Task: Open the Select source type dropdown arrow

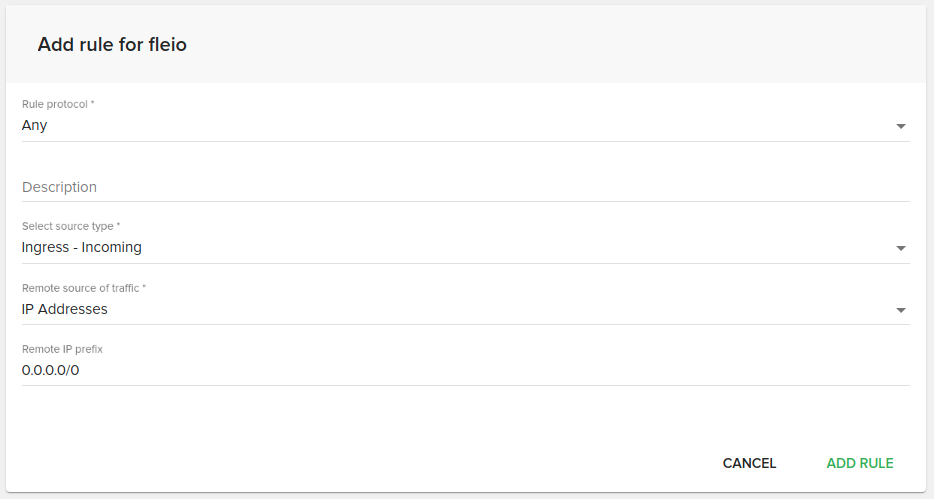Action: click(900, 248)
